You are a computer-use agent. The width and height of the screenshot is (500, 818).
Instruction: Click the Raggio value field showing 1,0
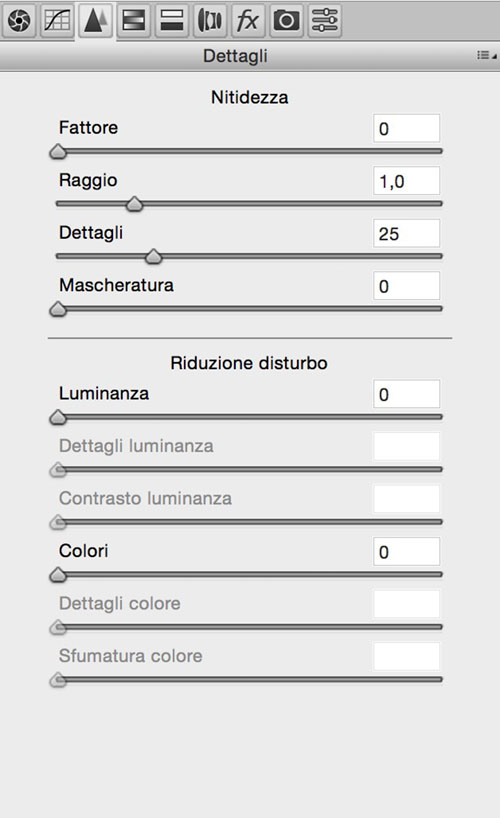click(407, 181)
